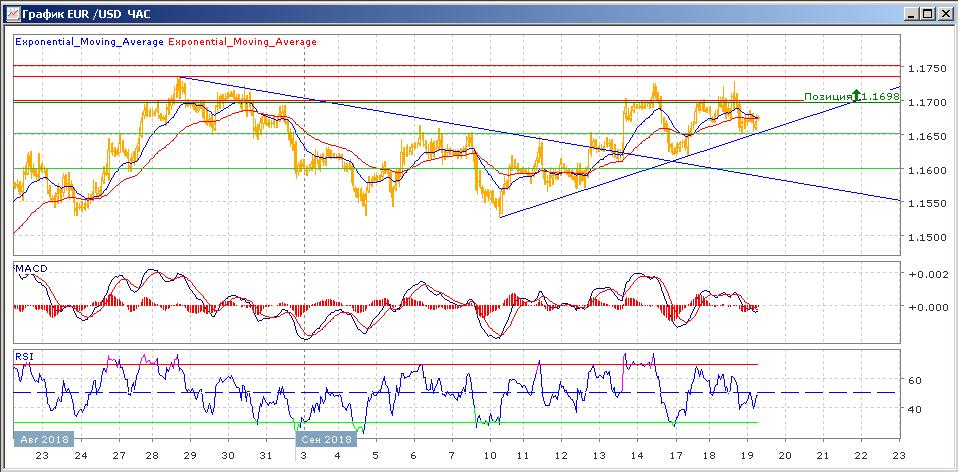Click the RSI 60 level label
Viewport: 958px width, 472px height.
coord(913,381)
